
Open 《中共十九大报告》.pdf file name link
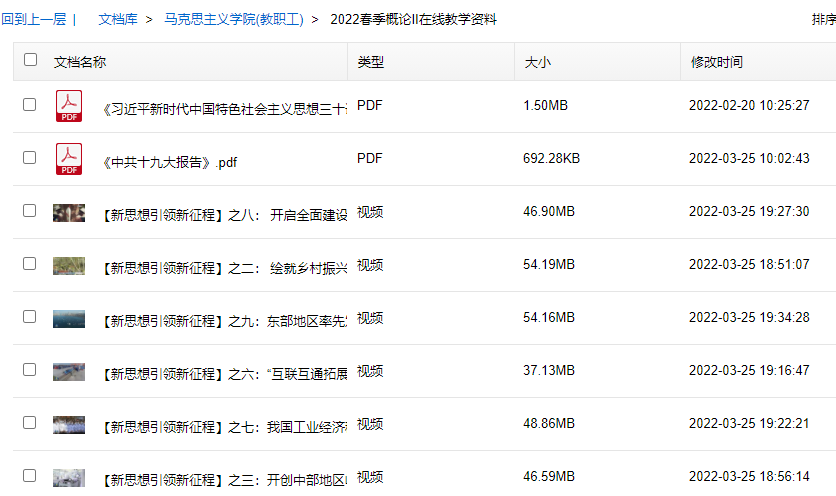[x=170, y=162]
